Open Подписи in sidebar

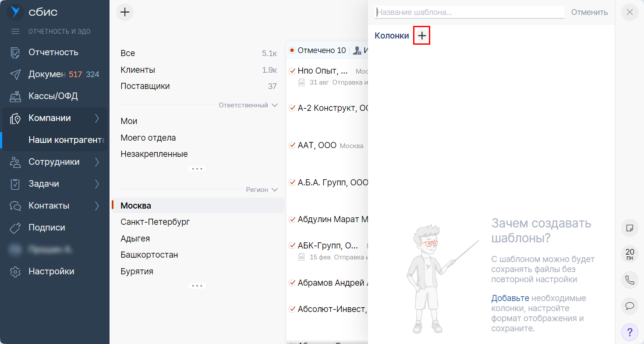point(47,228)
